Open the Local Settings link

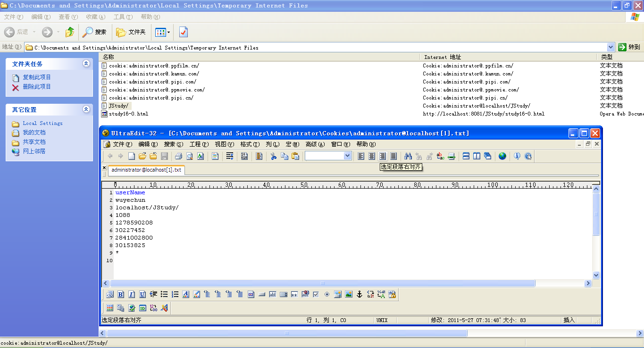42,123
